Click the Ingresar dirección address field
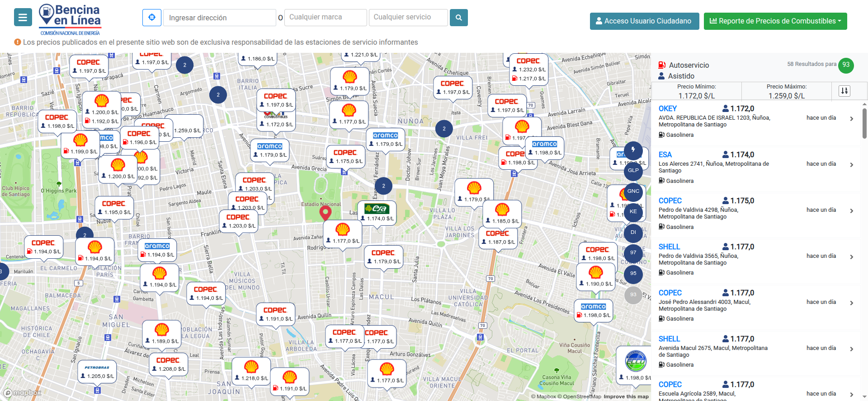 219,18
